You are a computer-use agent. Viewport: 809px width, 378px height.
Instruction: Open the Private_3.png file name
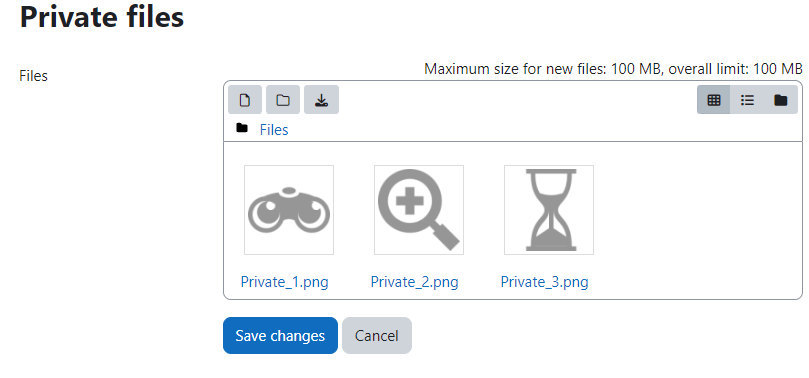click(544, 282)
